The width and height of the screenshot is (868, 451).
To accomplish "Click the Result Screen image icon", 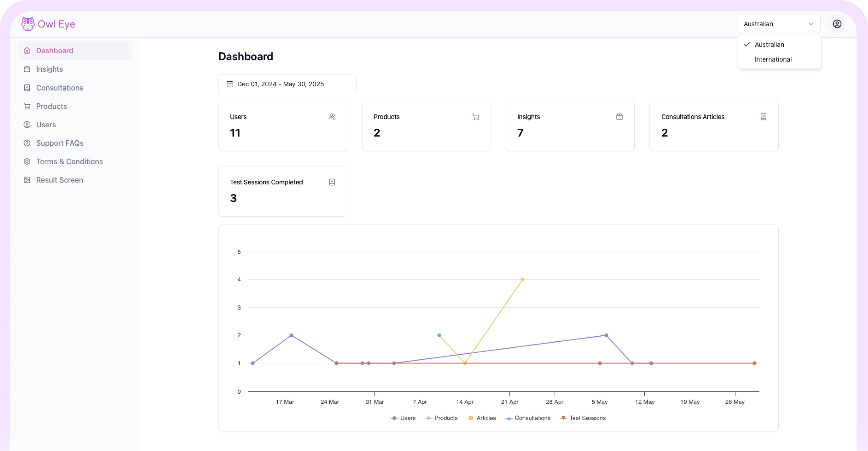I will (27, 180).
